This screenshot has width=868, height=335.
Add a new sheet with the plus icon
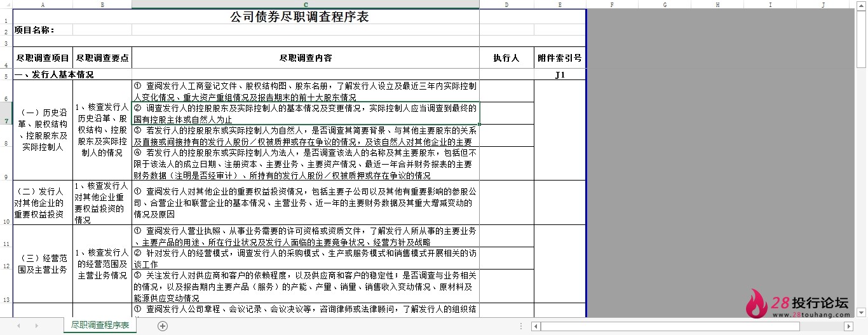point(163,326)
